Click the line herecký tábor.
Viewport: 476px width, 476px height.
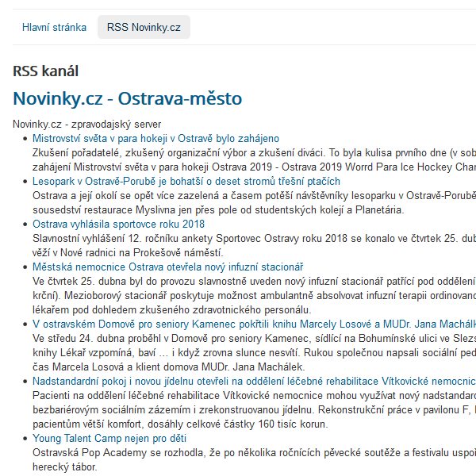(x=65, y=467)
